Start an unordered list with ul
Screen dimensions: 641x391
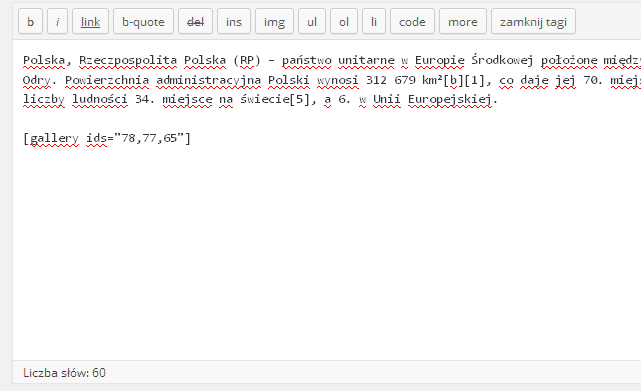click(312, 21)
